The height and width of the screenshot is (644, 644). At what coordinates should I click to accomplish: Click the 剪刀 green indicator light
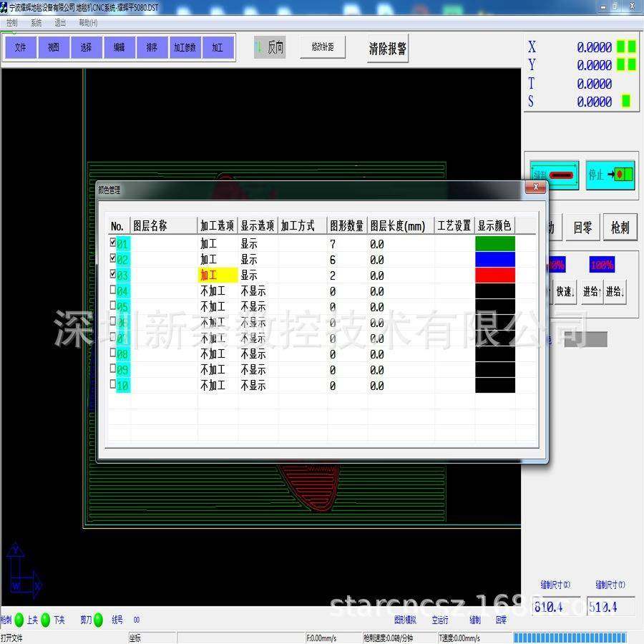tap(98, 620)
